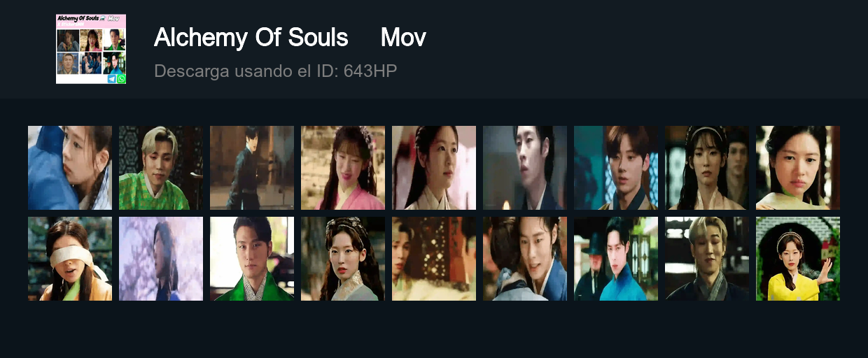Choose the dark-robed figure walking sticker
The height and width of the screenshot is (358, 868).
point(252,168)
